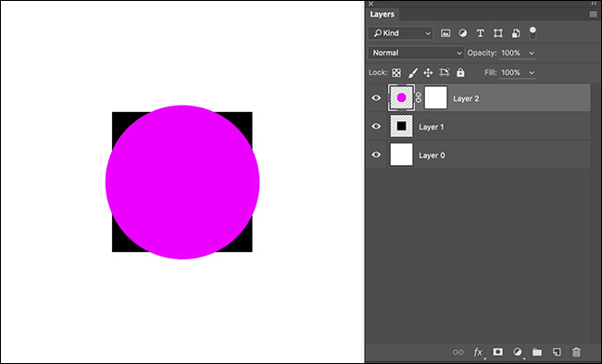Screen dimensions: 602x364
Task: Hide Layer 1 visibility eye
Action: pyautogui.click(x=376, y=126)
